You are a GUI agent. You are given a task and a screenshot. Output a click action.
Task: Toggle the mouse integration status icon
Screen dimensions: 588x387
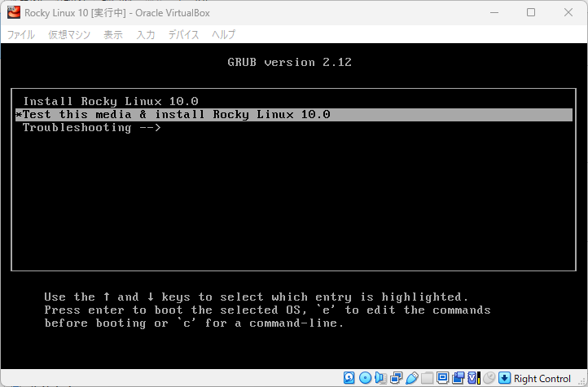pos(489,378)
